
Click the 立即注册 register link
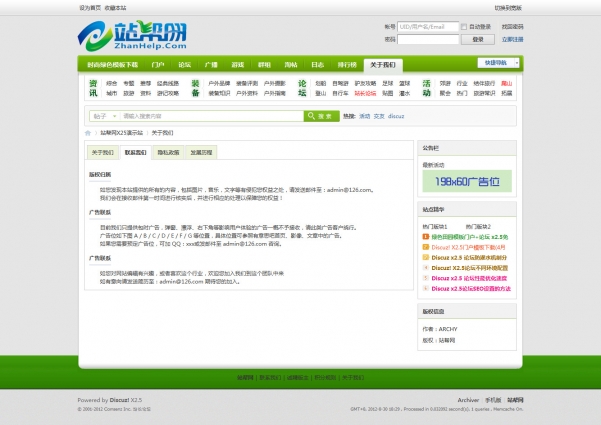pos(512,39)
